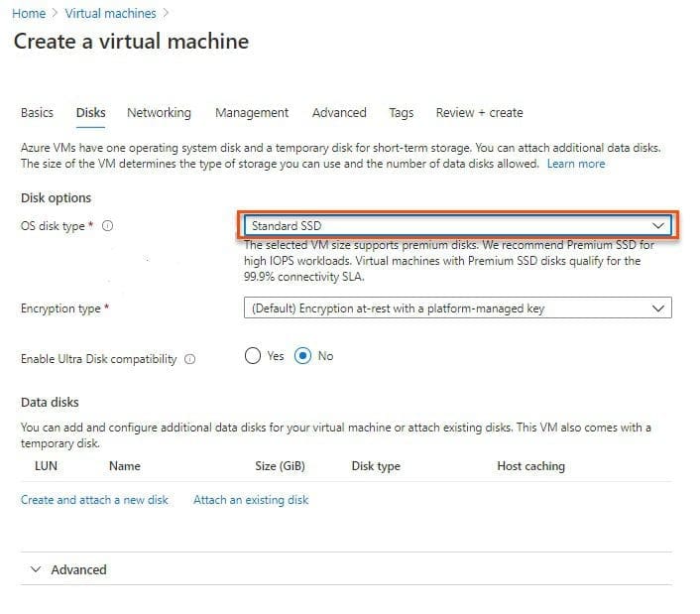This screenshot has height=614, width=700.
Task: Click the Host caching column header
Action: (530, 466)
